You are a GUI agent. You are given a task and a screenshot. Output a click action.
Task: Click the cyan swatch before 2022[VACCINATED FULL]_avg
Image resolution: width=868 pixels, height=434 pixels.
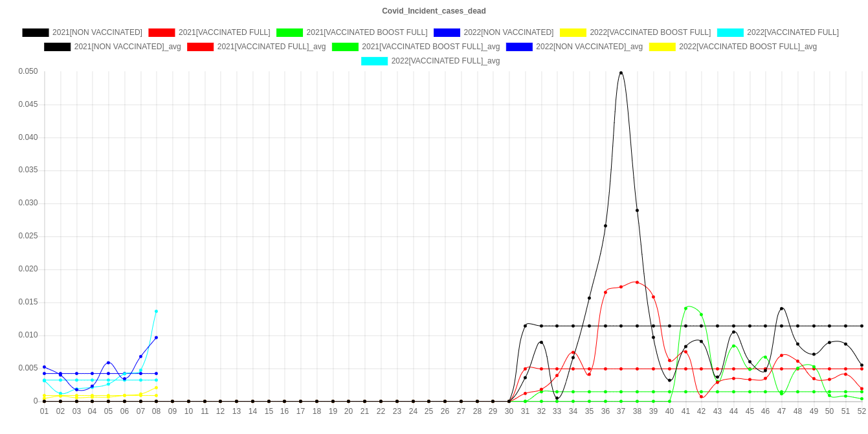point(374,61)
